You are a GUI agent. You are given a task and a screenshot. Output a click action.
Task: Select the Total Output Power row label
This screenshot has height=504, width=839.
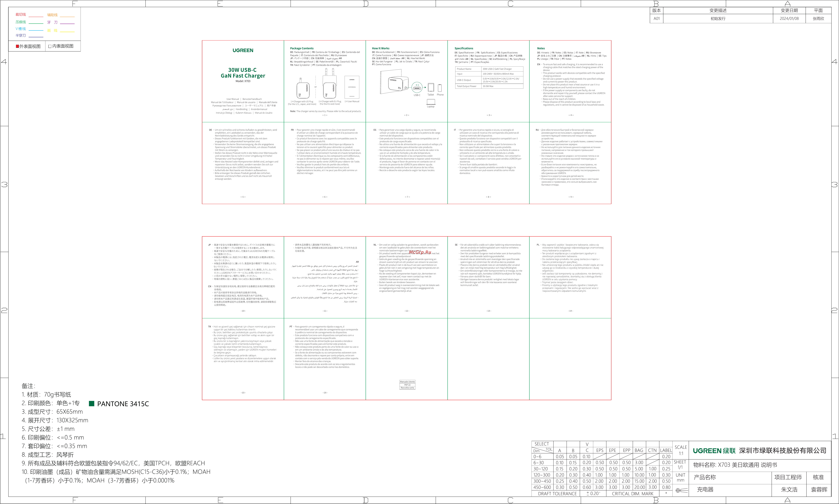coord(467,86)
